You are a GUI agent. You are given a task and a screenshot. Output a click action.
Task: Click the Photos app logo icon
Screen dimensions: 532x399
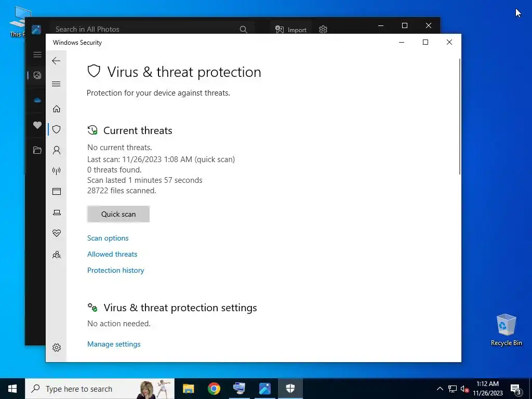click(36, 29)
